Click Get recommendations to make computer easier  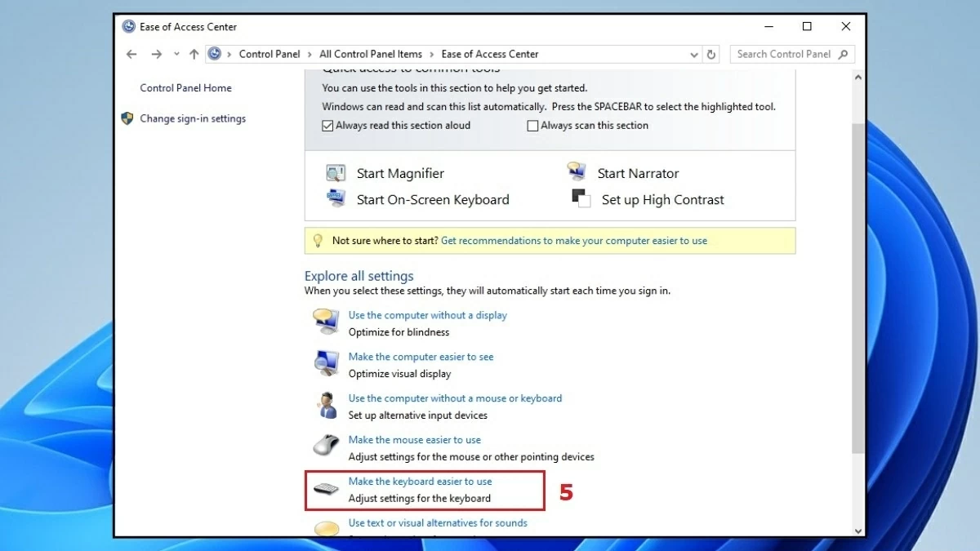(x=573, y=241)
